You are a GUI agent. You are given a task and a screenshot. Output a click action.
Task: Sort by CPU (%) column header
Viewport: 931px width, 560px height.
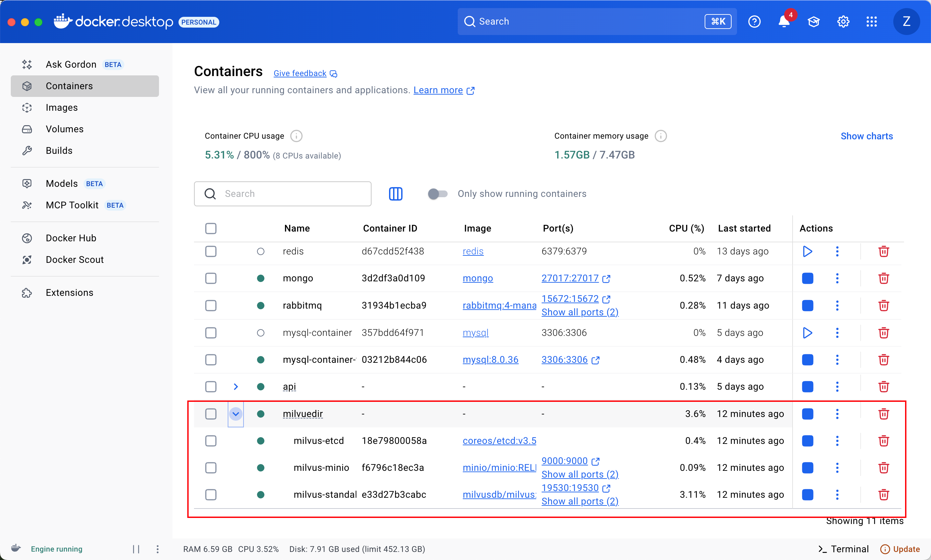pos(686,228)
